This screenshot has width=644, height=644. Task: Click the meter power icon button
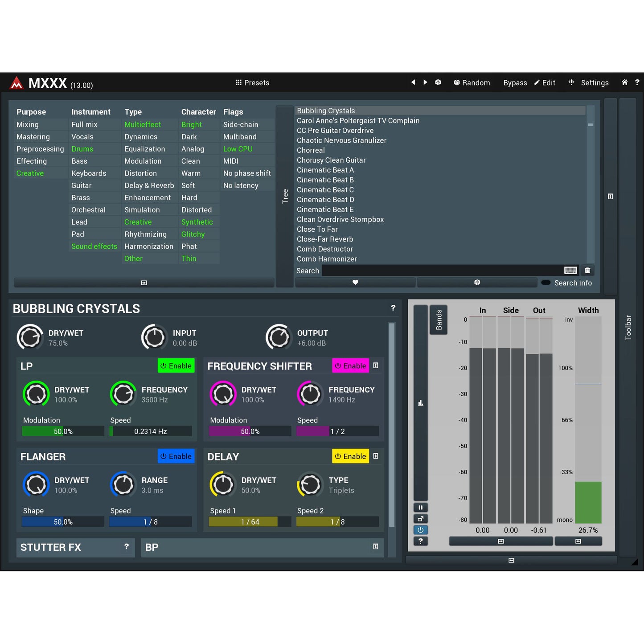pos(420,530)
